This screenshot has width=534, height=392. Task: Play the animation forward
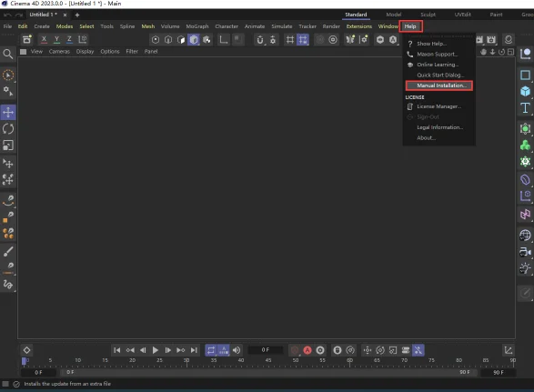155,350
